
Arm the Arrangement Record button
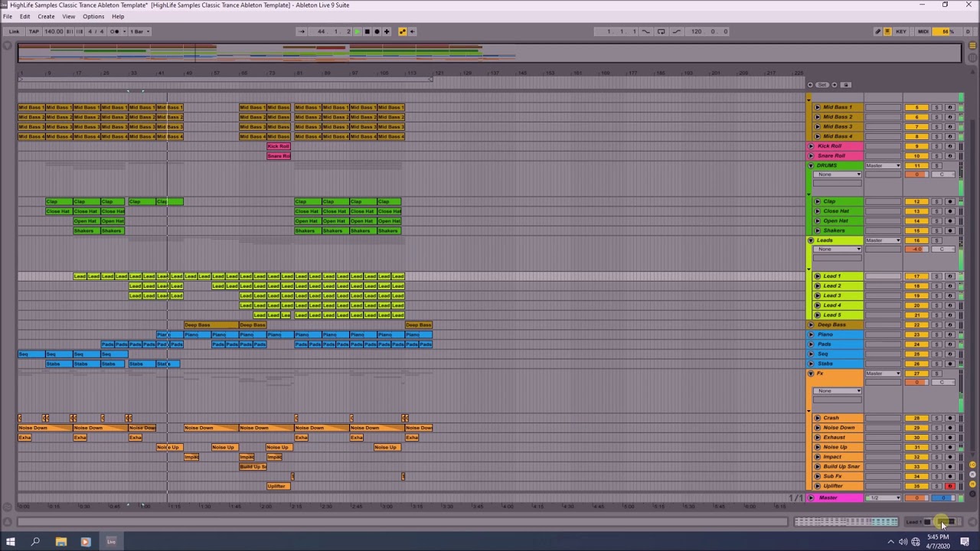point(377,31)
